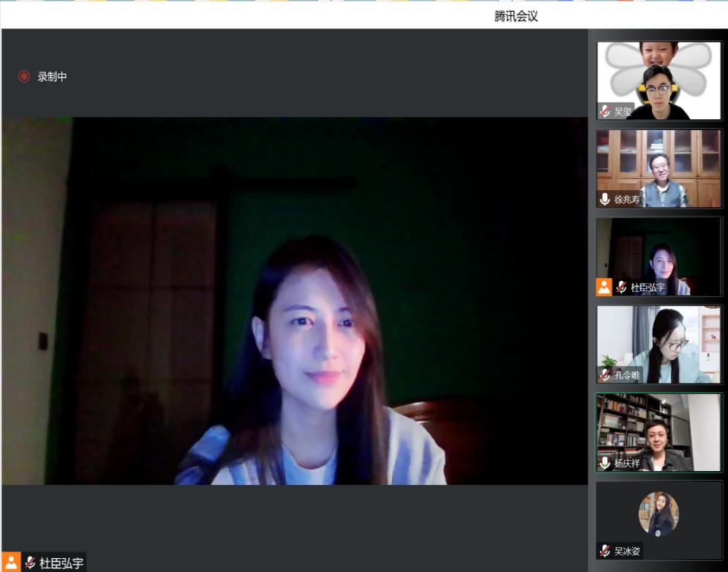Select the 徐兆寿 participant thumbnail
This screenshot has width=728, height=572.
tap(658, 168)
